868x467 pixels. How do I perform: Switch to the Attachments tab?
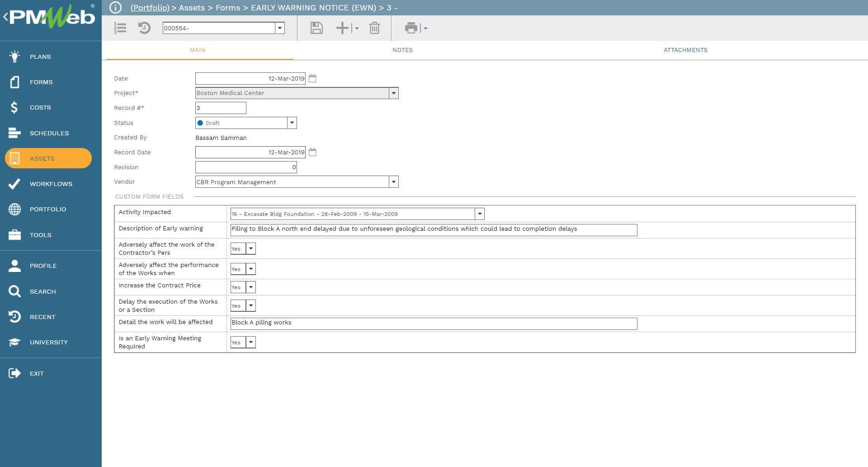click(685, 50)
